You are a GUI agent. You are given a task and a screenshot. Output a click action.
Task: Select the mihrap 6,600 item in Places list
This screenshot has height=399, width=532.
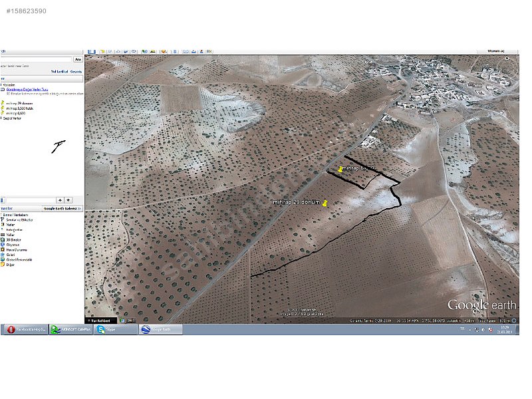(x=15, y=113)
